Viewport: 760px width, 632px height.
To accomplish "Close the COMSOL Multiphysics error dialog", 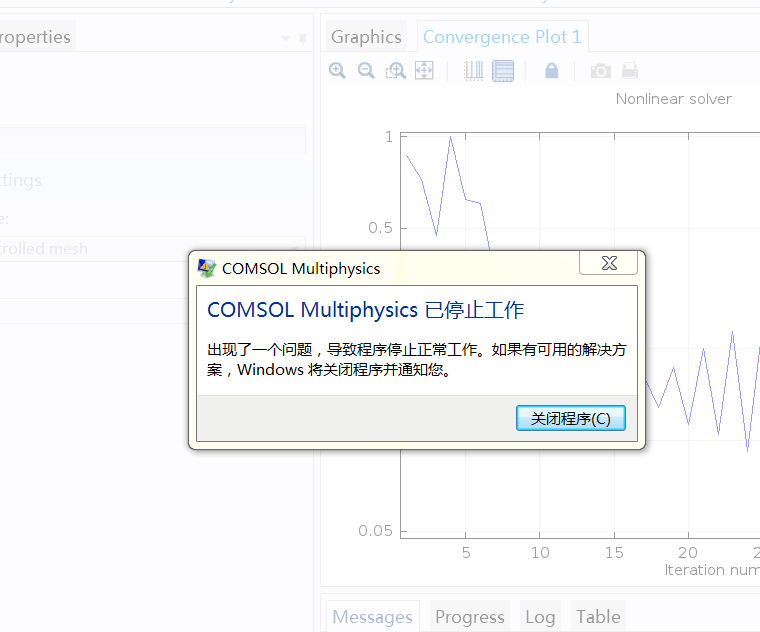I will (x=609, y=263).
